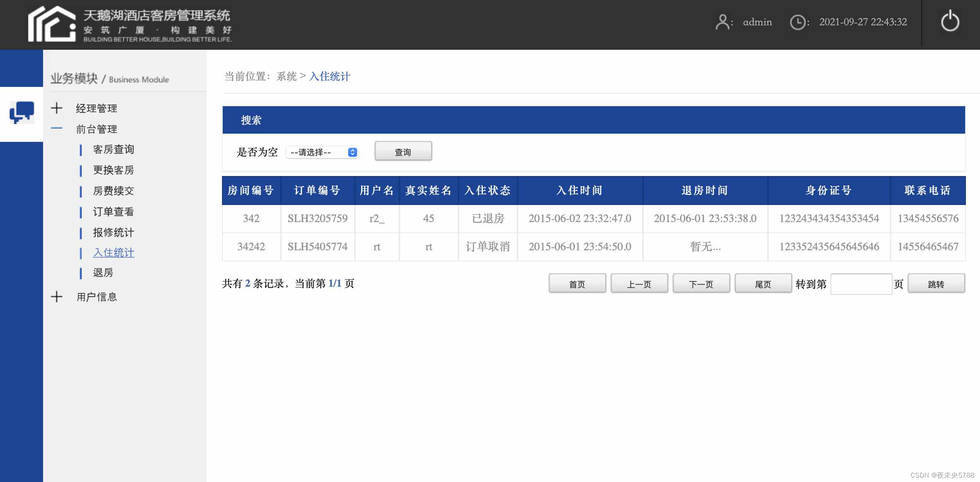980x482 pixels.
Task: Click 尾页 pagination button
Action: pos(763,283)
